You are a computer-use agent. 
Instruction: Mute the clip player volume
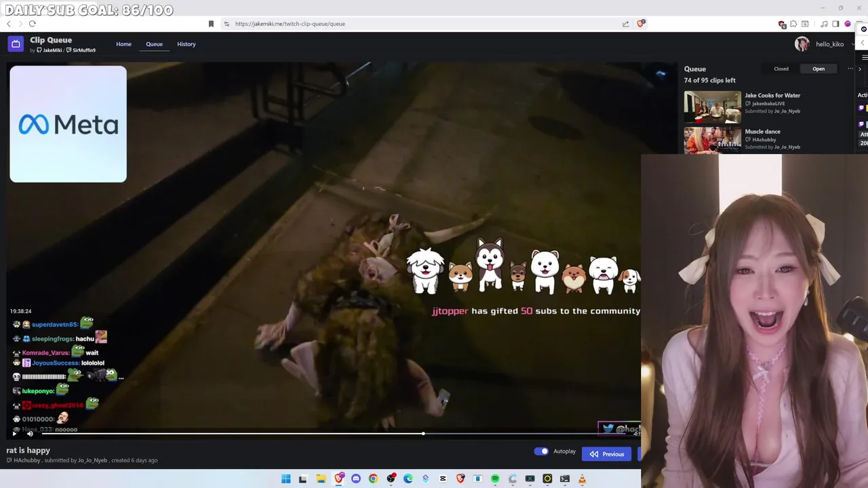tap(30, 434)
